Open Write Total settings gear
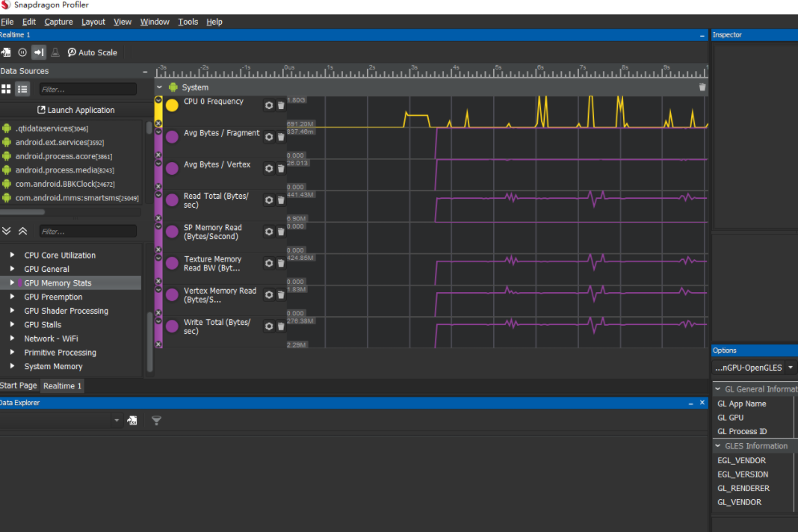Image resolution: width=798 pixels, height=532 pixels. pos(269,327)
